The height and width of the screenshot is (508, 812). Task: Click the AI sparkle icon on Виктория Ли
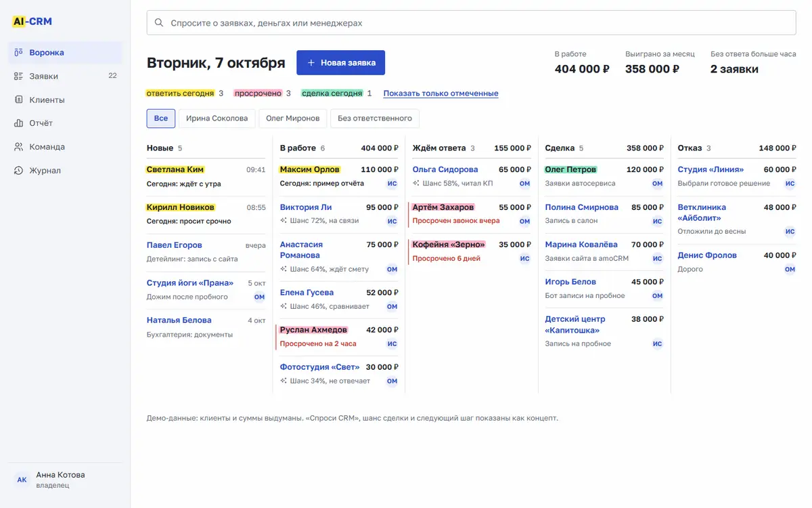284,221
